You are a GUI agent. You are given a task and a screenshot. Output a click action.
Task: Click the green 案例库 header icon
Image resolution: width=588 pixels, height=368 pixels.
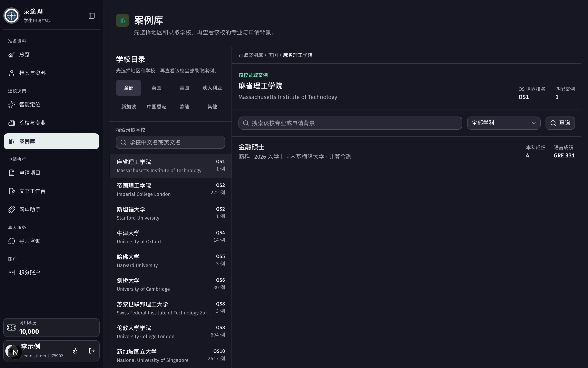[122, 20]
